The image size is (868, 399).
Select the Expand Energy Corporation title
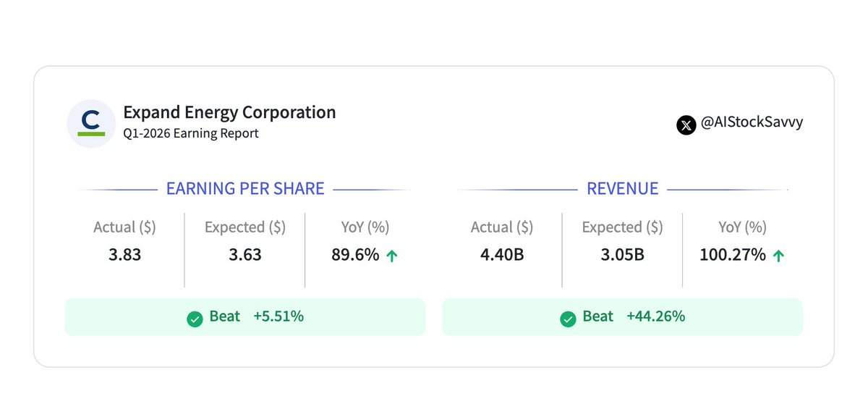click(x=229, y=112)
